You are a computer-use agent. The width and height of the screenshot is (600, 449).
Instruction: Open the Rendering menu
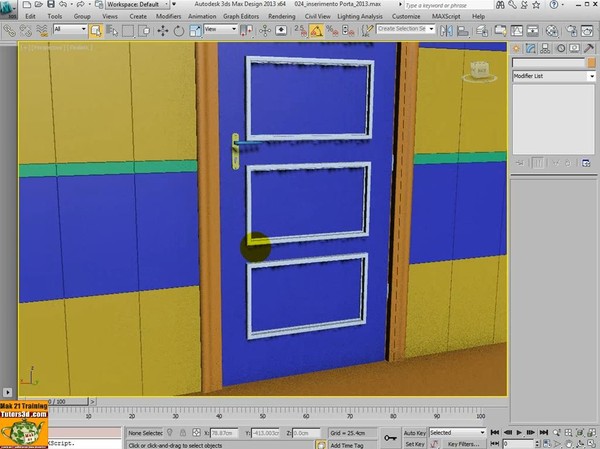(282, 16)
